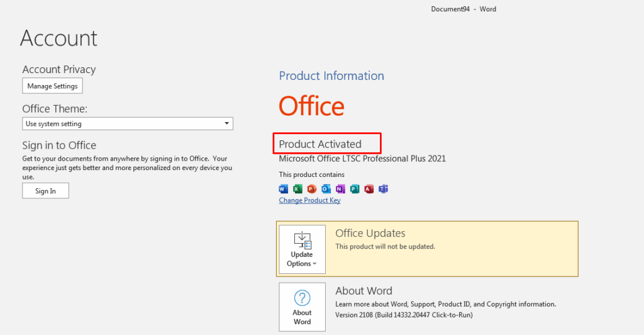Click the Sign In button

[x=45, y=191]
